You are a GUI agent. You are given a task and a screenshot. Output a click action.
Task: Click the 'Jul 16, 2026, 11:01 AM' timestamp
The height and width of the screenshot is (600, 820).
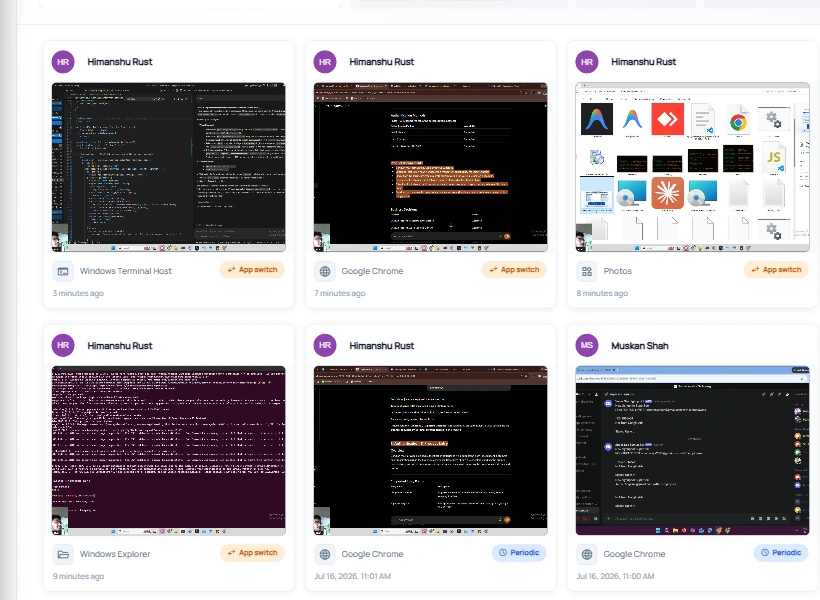point(352,576)
